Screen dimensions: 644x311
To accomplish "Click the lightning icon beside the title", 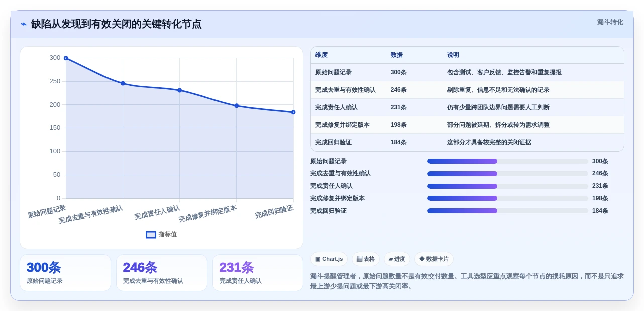I will click(x=24, y=24).
